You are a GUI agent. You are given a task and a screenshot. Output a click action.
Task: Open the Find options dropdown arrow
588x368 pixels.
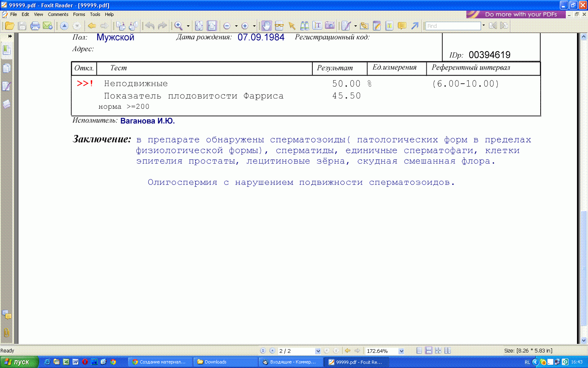click(x=483, y=25)
